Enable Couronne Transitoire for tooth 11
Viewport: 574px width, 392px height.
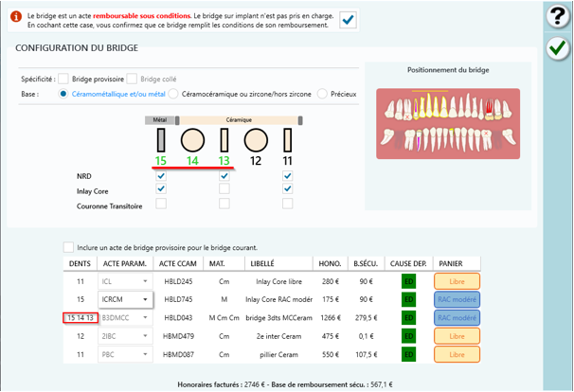(288, 204)
